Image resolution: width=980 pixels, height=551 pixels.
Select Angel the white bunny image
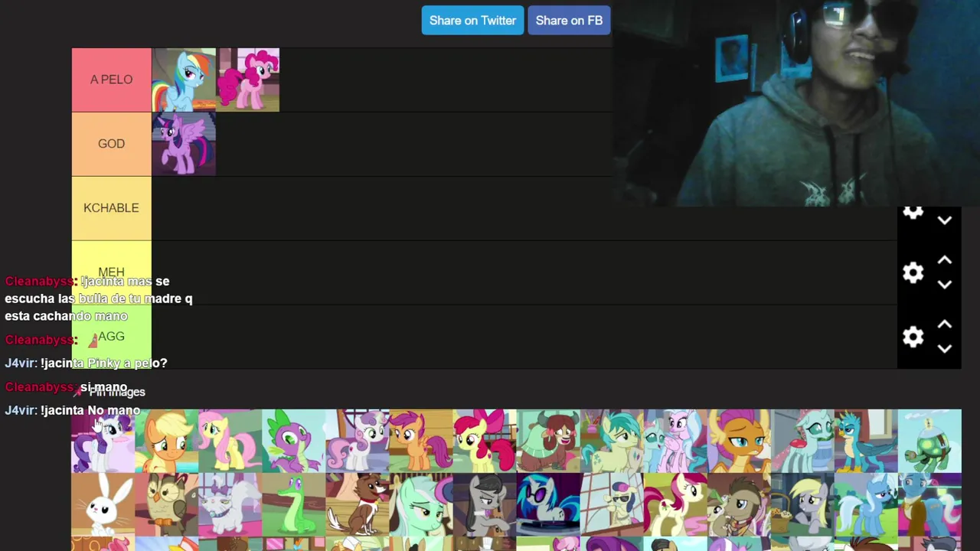point(103,504)
